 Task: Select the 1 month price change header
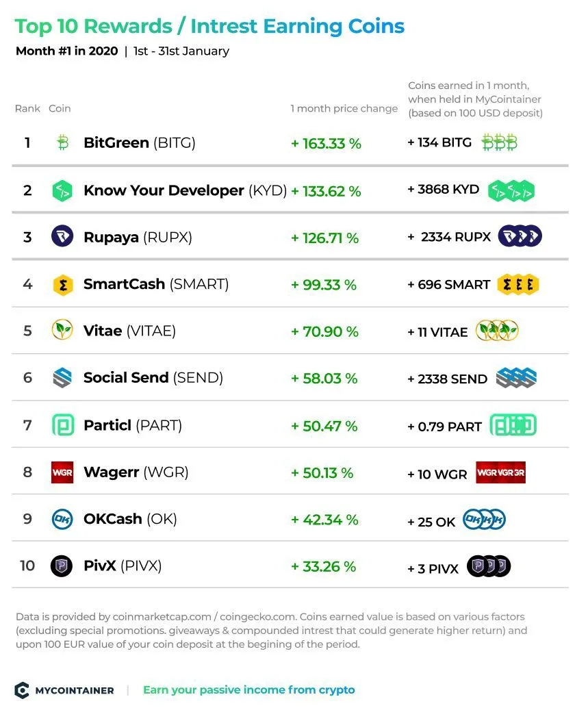344,108
